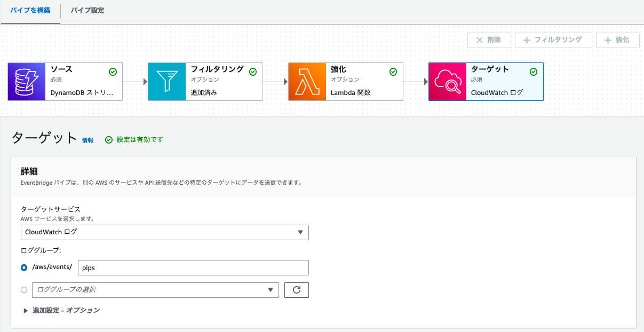The width and height of the screenshot is (644, 332).
Task: Click the 詳細 section heading
Action: 29,171
